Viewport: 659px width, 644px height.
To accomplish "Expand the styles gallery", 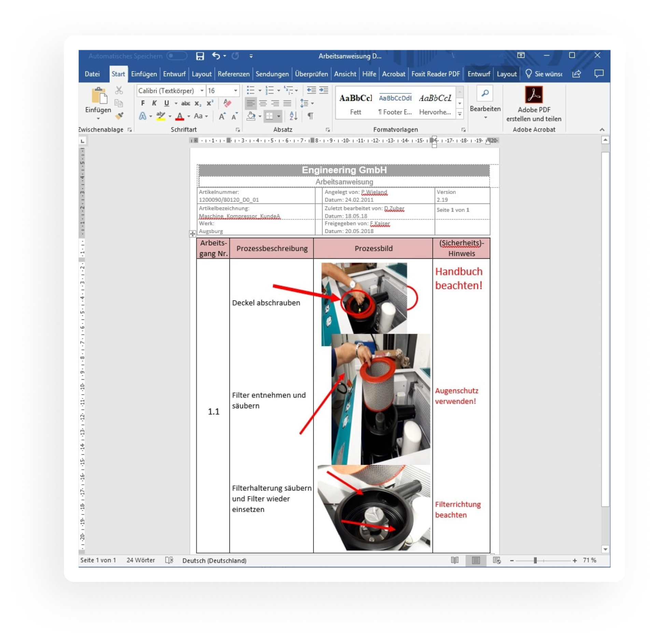I will pyautogui.click(x=460, y=114).
